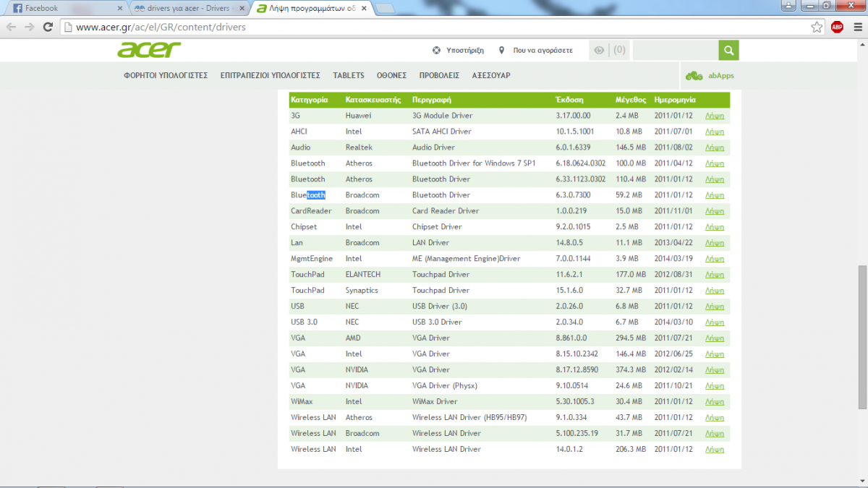Download Bluetooth Driver for Windows 7 SP1

pyautogui.click(x=715, y=163)
